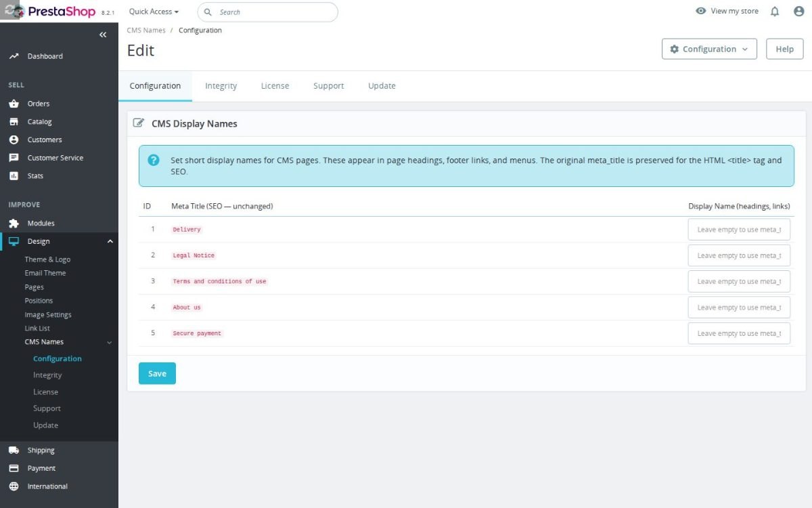Open Image Settings under Design
812x508 pixels.
48,315
